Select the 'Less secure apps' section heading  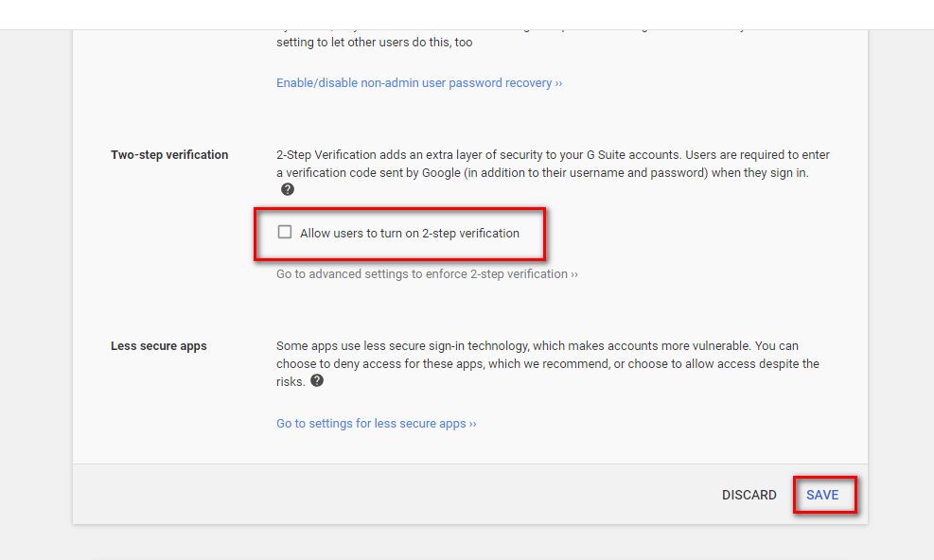tap(159, 346)
